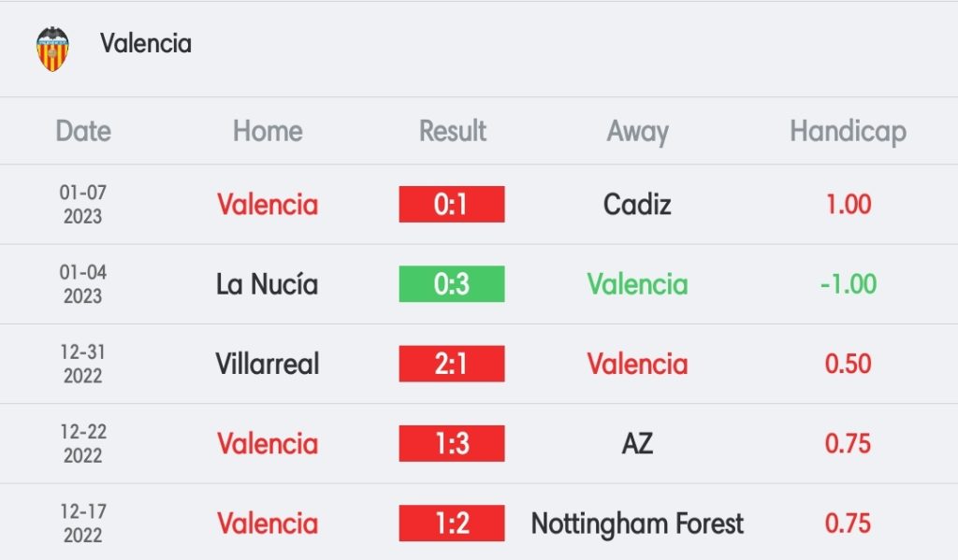This screenshot has height=560, width=958.
Task: Open the 1:3 result against AZ
Action: [x=452, y=443]
